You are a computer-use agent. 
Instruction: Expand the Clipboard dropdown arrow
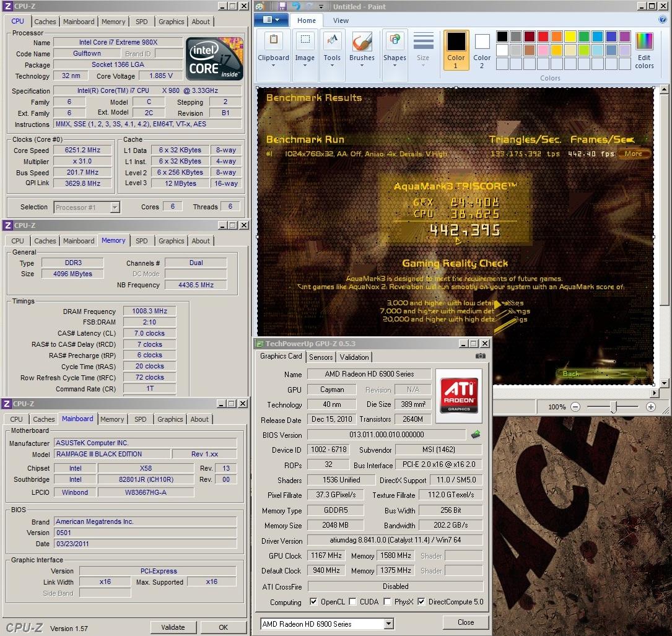coord(273,66)
